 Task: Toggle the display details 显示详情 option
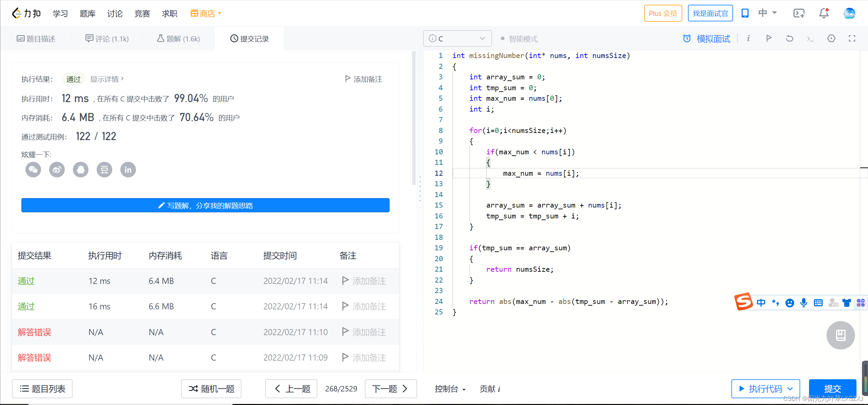click(x=105, y=79)
